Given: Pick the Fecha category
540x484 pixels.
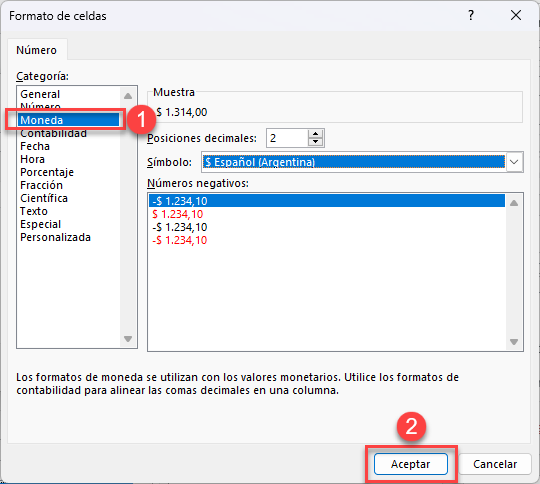Looking at the screenshot, I should click(x=68, y=146).
